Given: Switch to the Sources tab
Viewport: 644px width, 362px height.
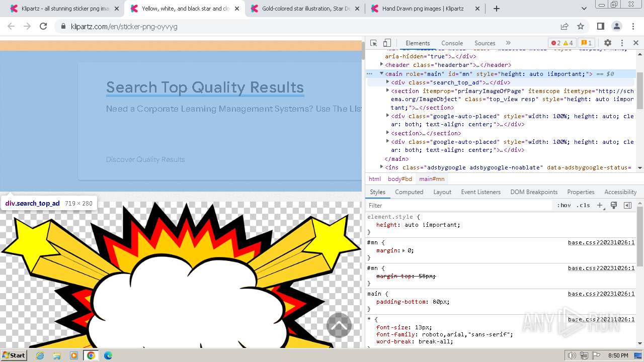Looking at the screenshot, I should coord(485,43).
